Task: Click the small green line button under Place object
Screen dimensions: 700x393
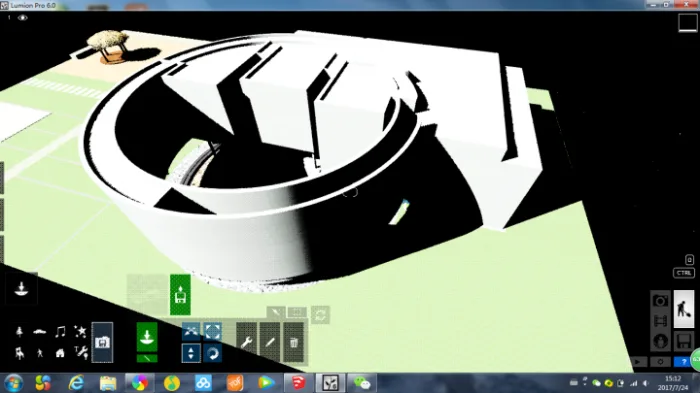Action: coord(147,358)
